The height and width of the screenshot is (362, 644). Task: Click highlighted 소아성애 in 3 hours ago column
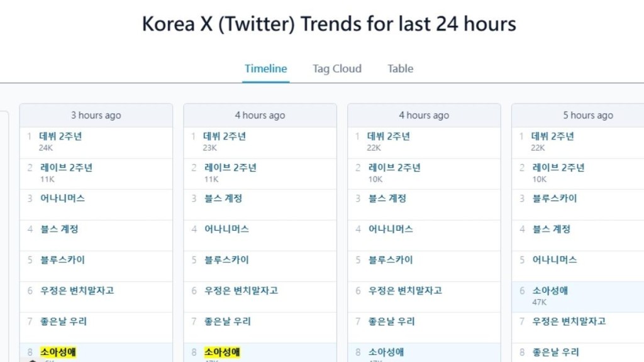click(58, 352)
